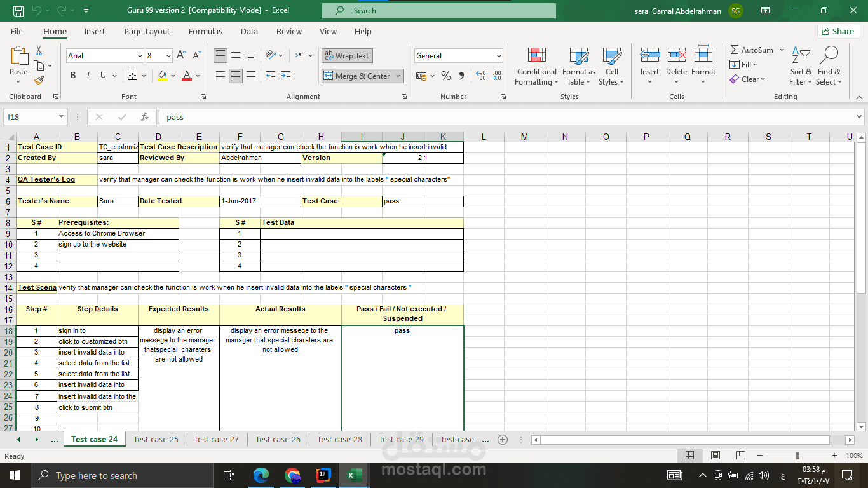Open Cell Styles gallery
The image size is (868, 488).
click(x=611, y=66)
